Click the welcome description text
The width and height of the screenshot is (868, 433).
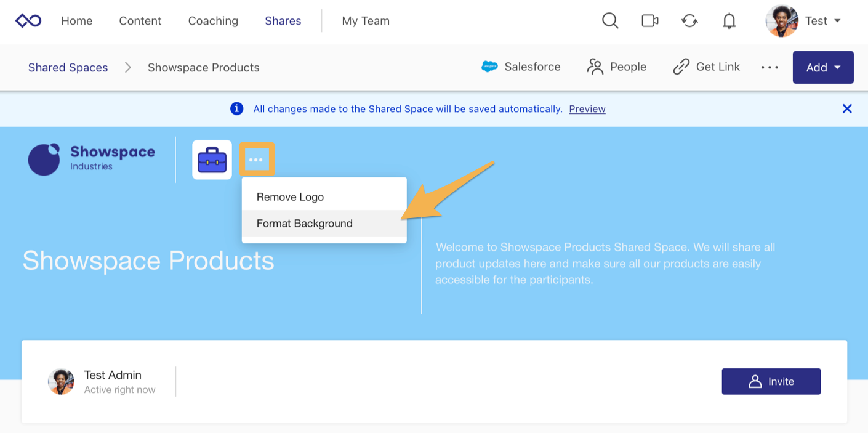[605, 264]
